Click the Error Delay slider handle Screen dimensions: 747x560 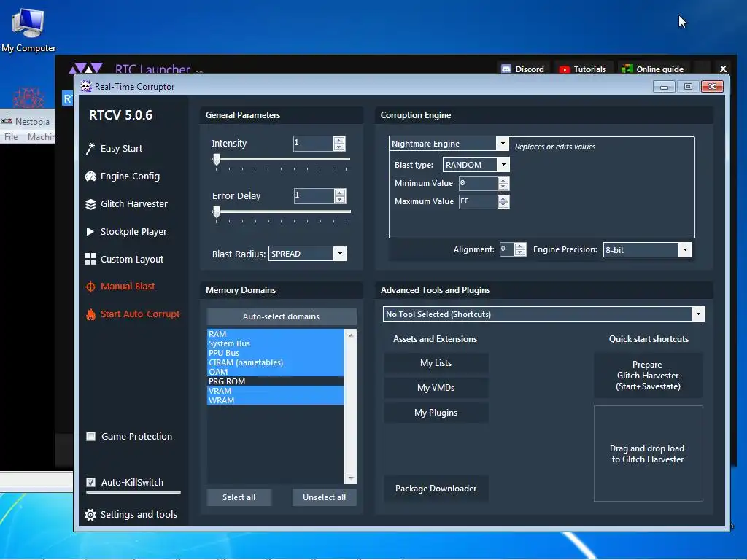(x=216, y=212)
